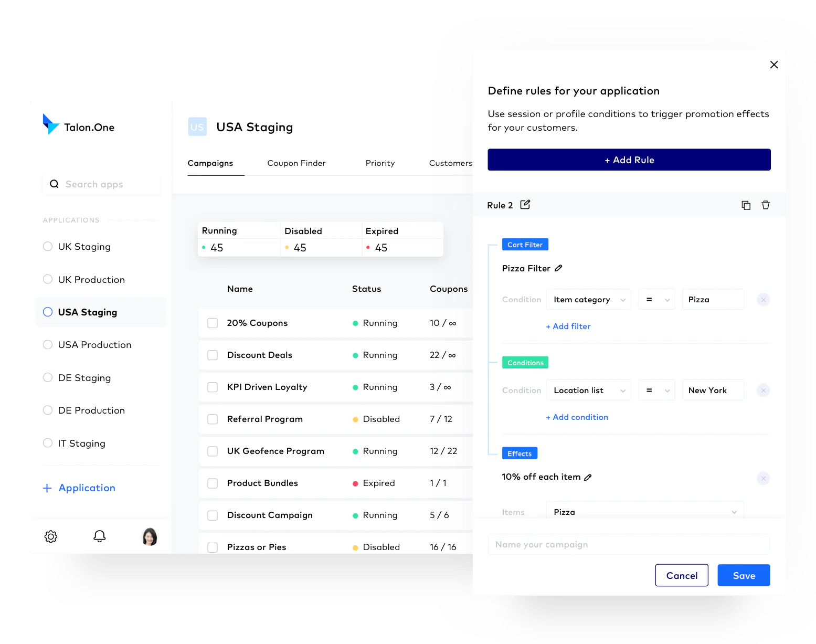Screen dimensions: 816x644
Task: Open the Item category dropdown
Action: pos(588,300)
